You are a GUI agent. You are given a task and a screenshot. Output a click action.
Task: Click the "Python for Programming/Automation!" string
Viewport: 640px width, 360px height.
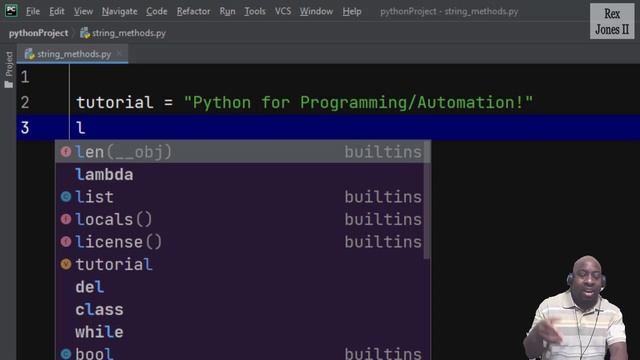[358, 102]
